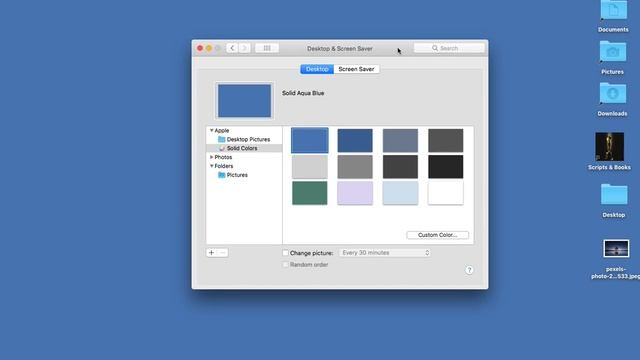Choose the slate blue-gray swatch
Viewport: 640px width, 360px height.
(400, 140)
